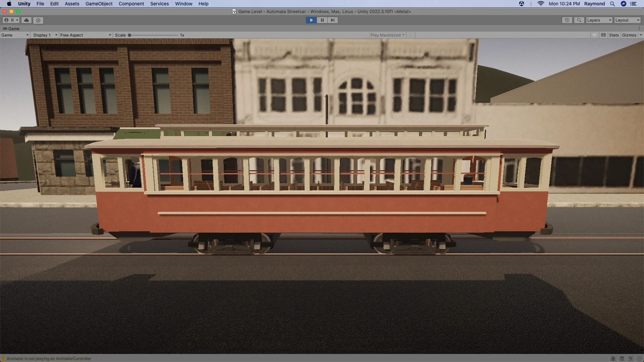Screen dimensions: 644x362
Task: Open the editor Search magnifier icon
Action: click(579, 20)
